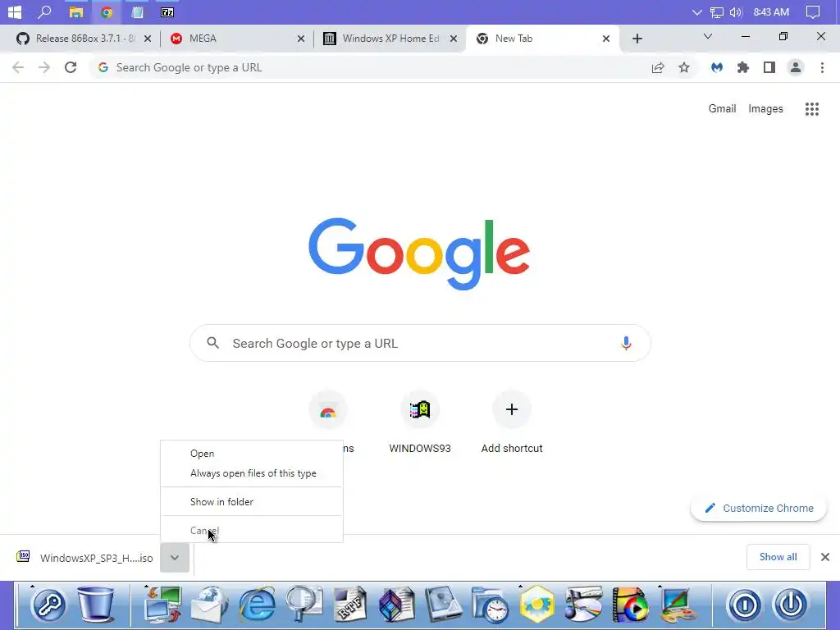Open the Images link
This screenshot has height=630, width=840.
765,109
